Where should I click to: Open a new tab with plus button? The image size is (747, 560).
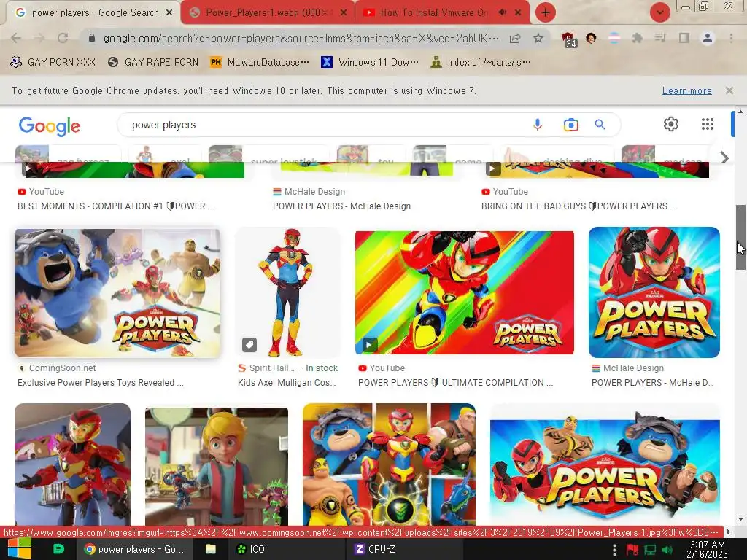(x=546, y=12)
